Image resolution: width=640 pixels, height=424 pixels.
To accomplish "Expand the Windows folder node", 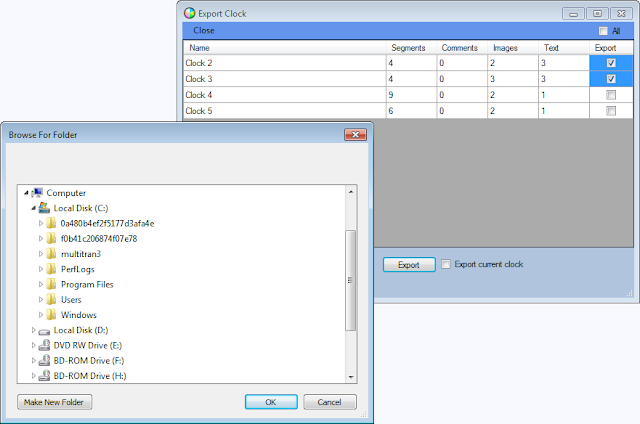I will click(x=41, y=315).
